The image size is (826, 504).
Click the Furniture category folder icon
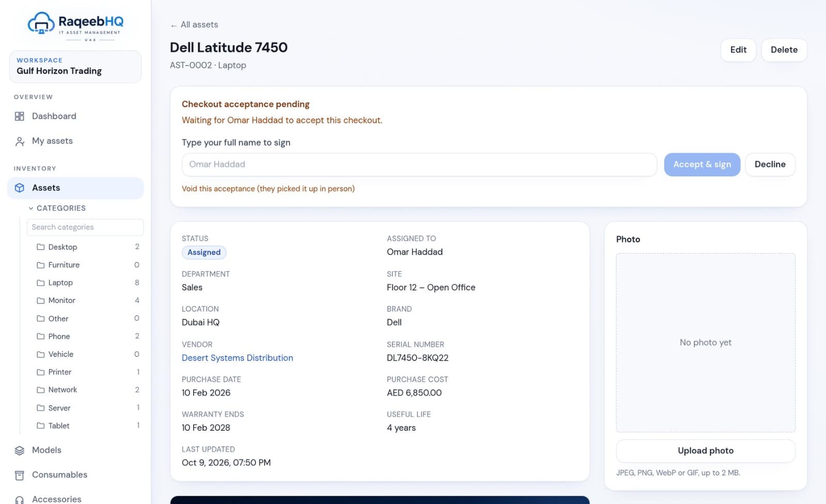(41, 265)
